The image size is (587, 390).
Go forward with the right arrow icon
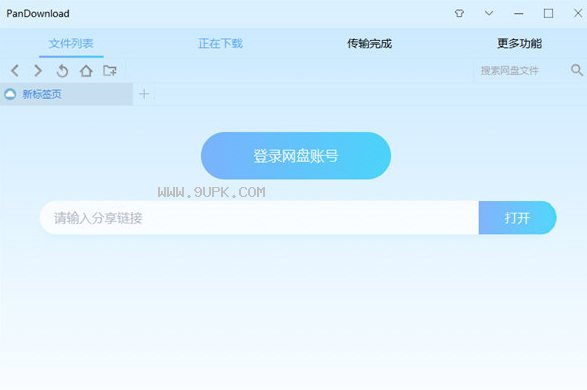click(38, 70)
